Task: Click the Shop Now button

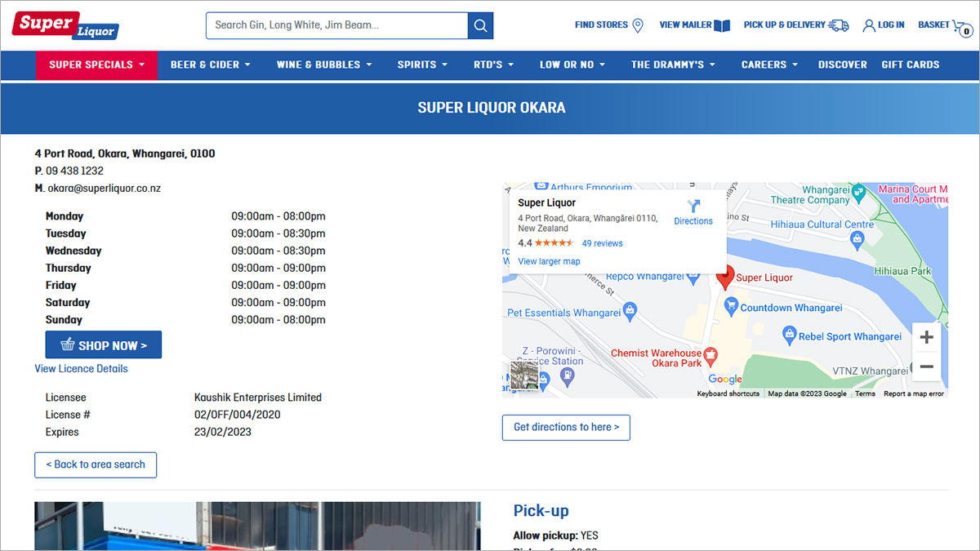Action: click(x=104, y=345)
